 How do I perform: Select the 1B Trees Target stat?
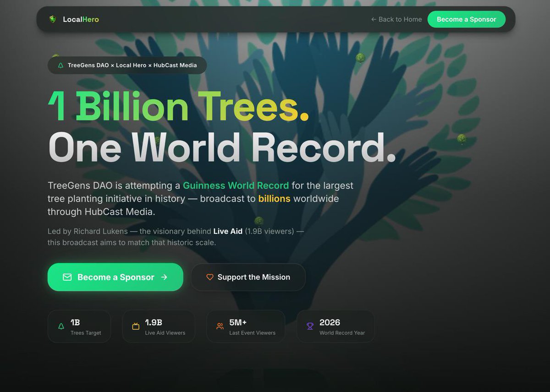79,327
